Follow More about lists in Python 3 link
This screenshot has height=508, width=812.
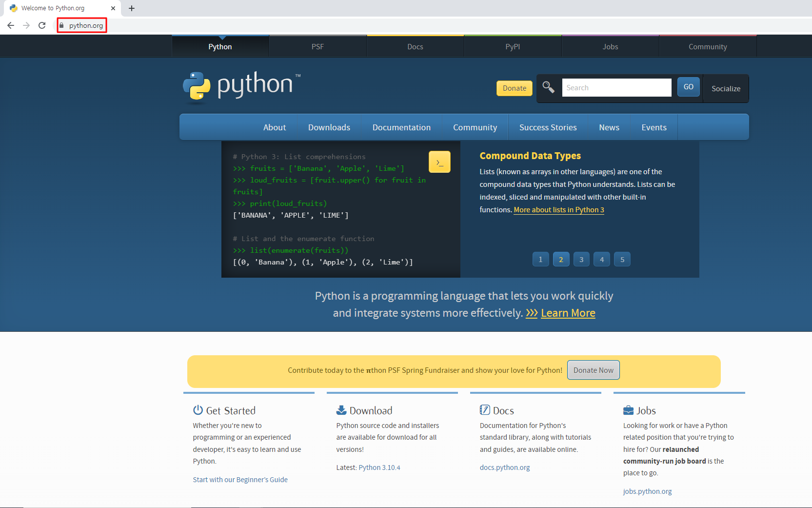tap(559, 210)
